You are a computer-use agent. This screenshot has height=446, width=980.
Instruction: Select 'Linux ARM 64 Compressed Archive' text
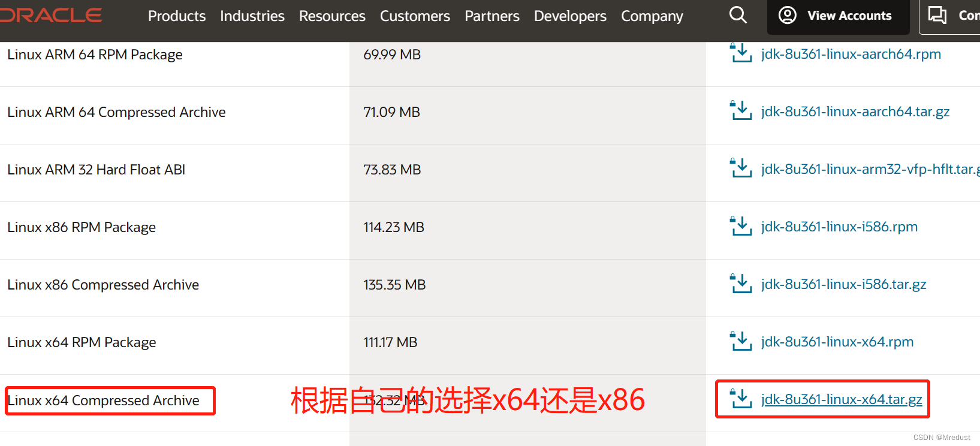click(x=116, y=112)
